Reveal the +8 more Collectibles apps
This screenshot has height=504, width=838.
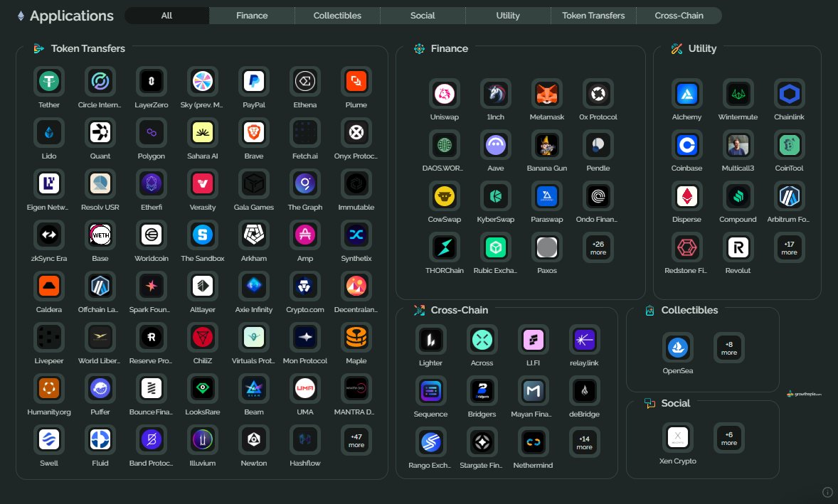[728, 348]
